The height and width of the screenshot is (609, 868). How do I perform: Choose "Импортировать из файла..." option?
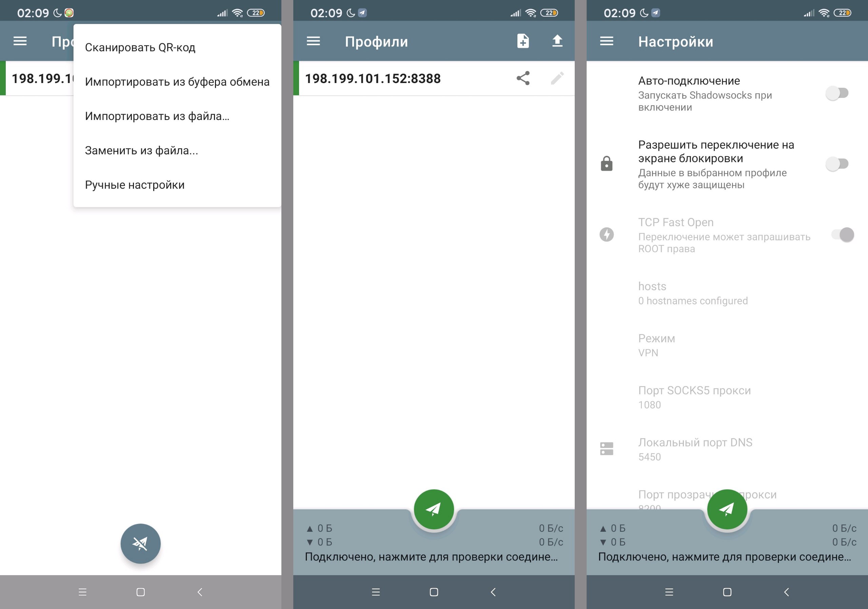[177, 116]
